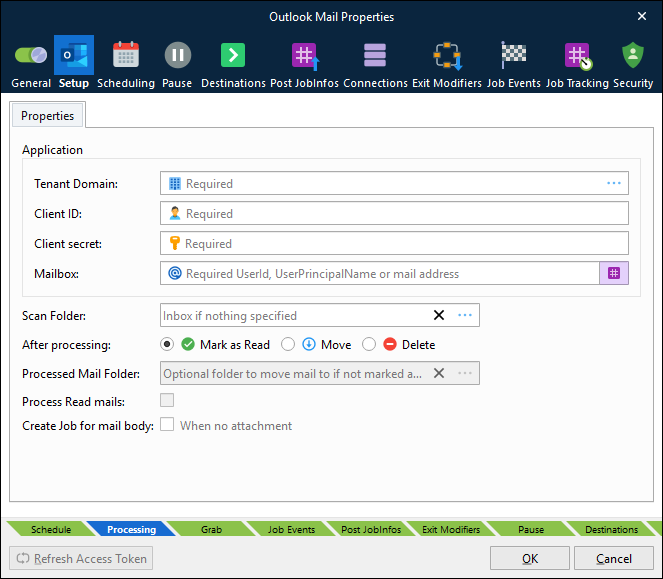Browse for Scan Folder using ellipsis
The image size is (663, 579).
[465, 315]
